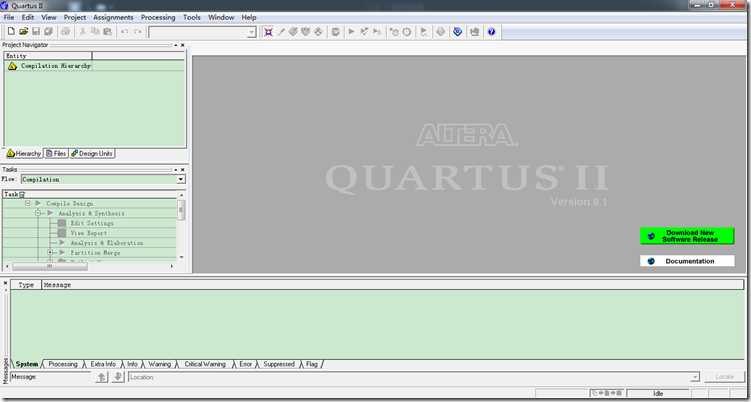
Task: Click the Tasks panel horizontal scrollbar thumb
Action: click(50, 266)
